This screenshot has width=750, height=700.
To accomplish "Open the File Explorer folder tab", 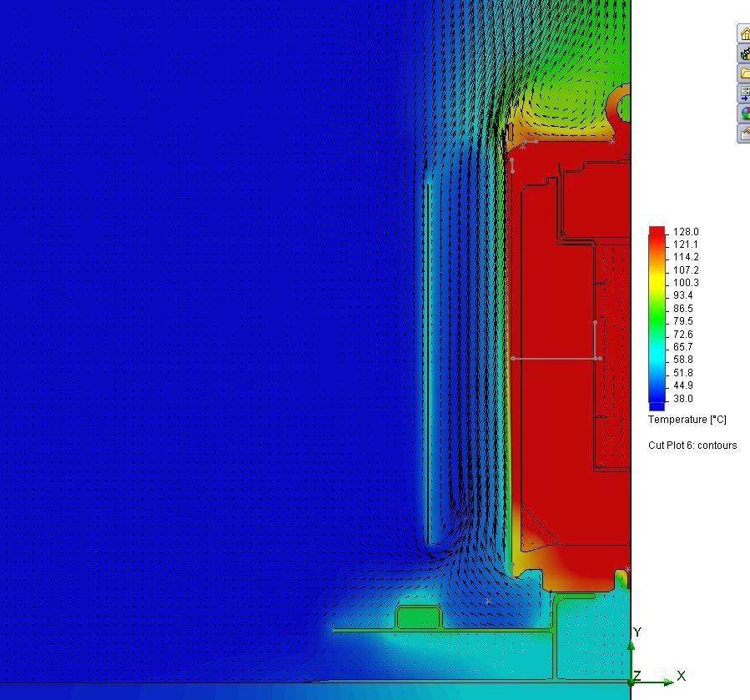I will (744, 73).
